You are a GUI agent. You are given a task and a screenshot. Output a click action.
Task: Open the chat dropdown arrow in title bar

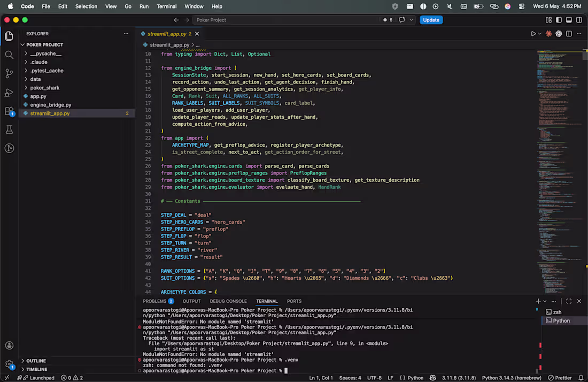click(412, 20)
